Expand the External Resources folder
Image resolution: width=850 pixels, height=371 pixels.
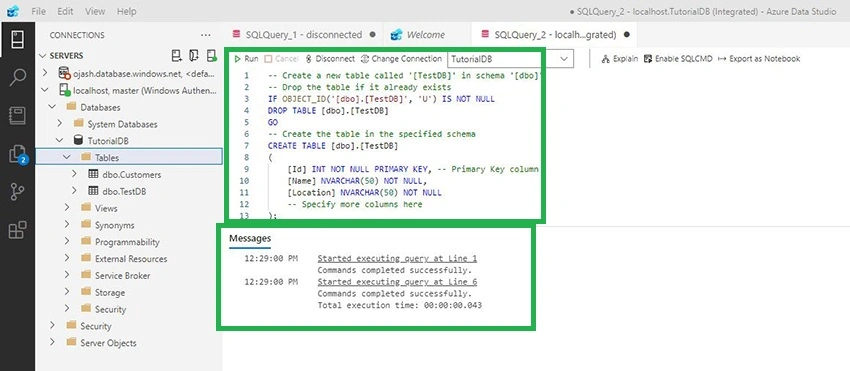tap(67, 258)
